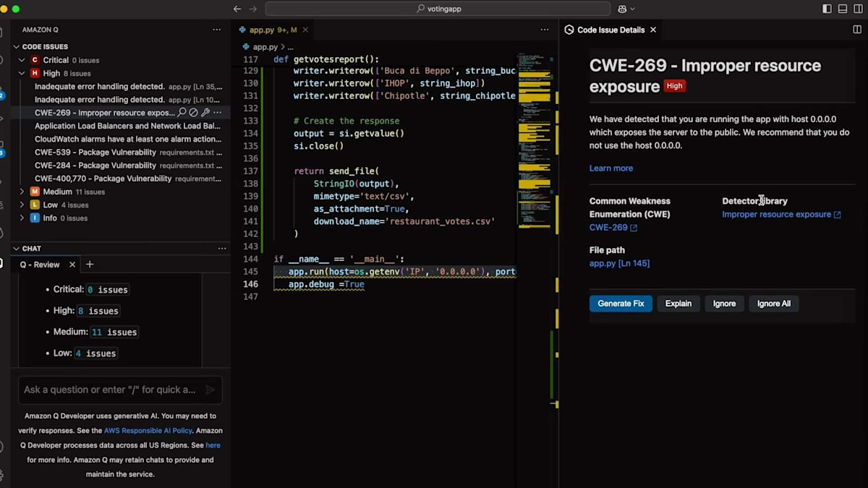This screenshot has width=868, height=488.
Task: Place cursor on line 145 app.run
Action: (394, 272)
